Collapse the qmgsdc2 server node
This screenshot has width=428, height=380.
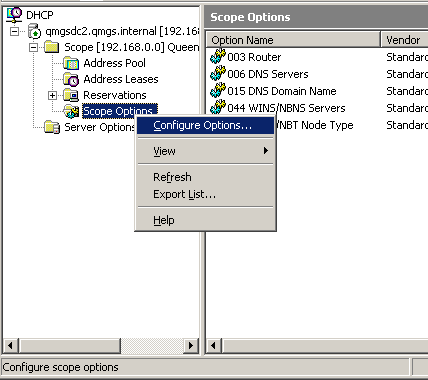14,32
